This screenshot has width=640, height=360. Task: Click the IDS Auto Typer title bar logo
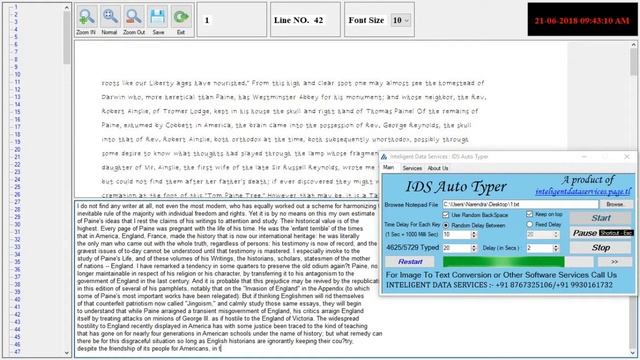pos(384,157)
